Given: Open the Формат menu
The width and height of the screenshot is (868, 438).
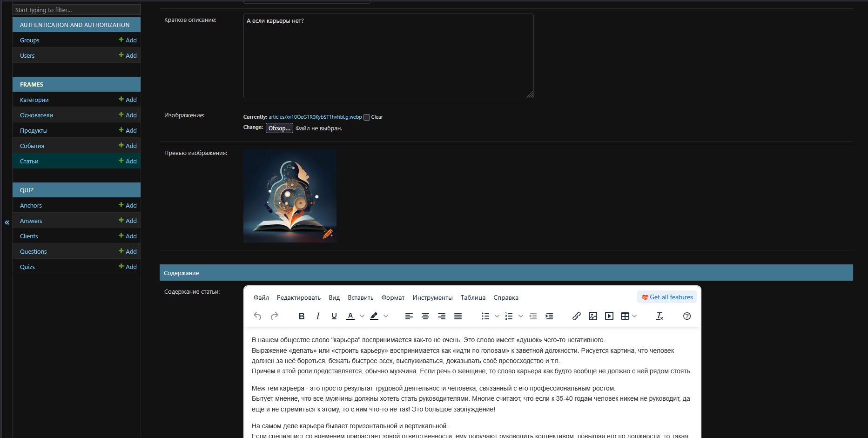Looking at the screenshot, I should pos(393,297).
